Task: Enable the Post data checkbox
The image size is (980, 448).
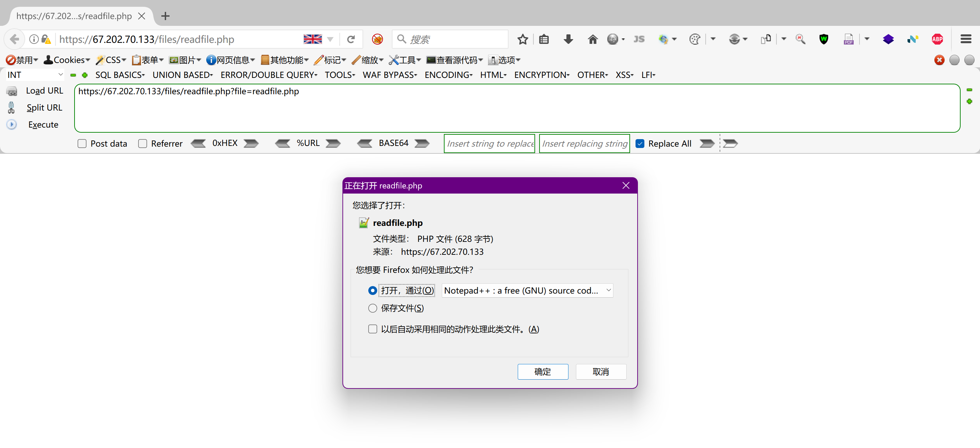Action: tap(82, 144)
